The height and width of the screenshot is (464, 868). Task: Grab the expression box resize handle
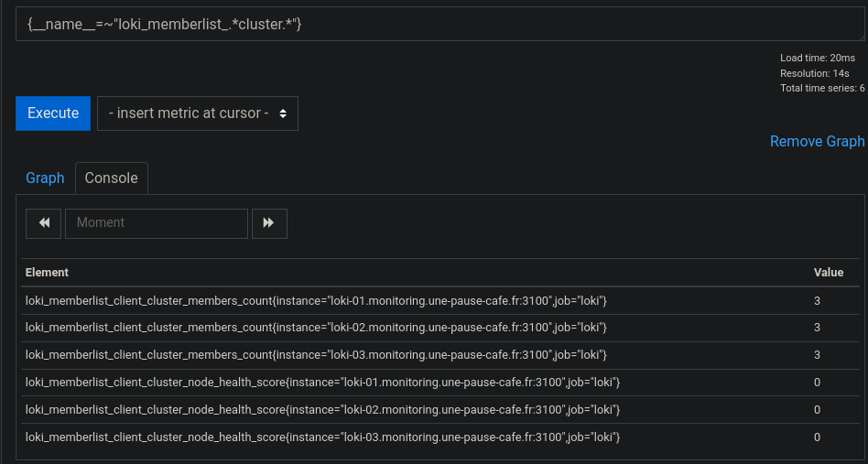[861, 37]
